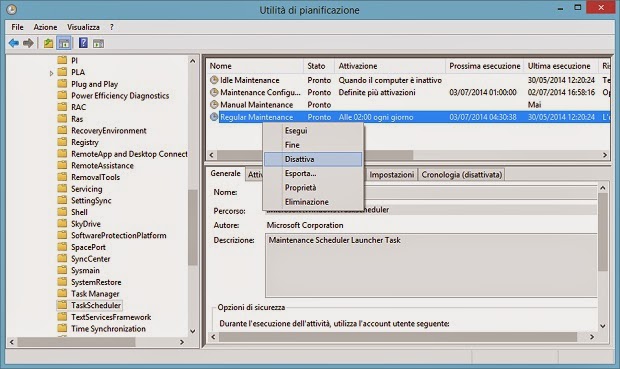Click the Task Scheduler title bar icon

11,9
